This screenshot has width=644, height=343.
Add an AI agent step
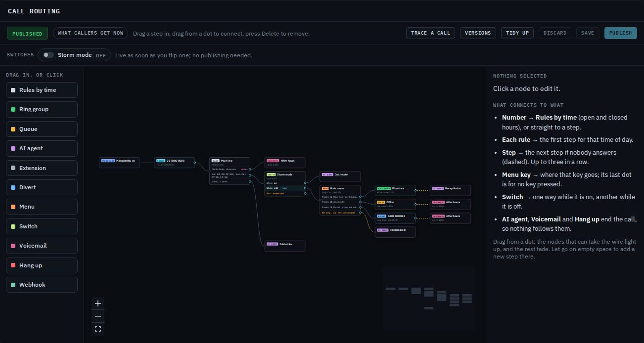click(42, 148)
